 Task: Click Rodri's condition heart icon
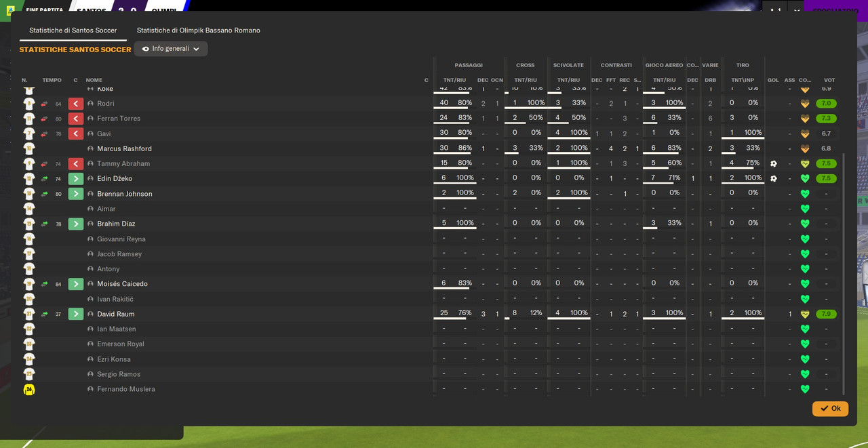805,104
